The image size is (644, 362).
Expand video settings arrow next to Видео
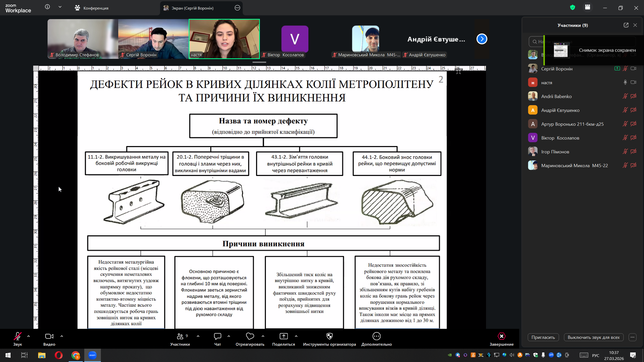(62, 336)
